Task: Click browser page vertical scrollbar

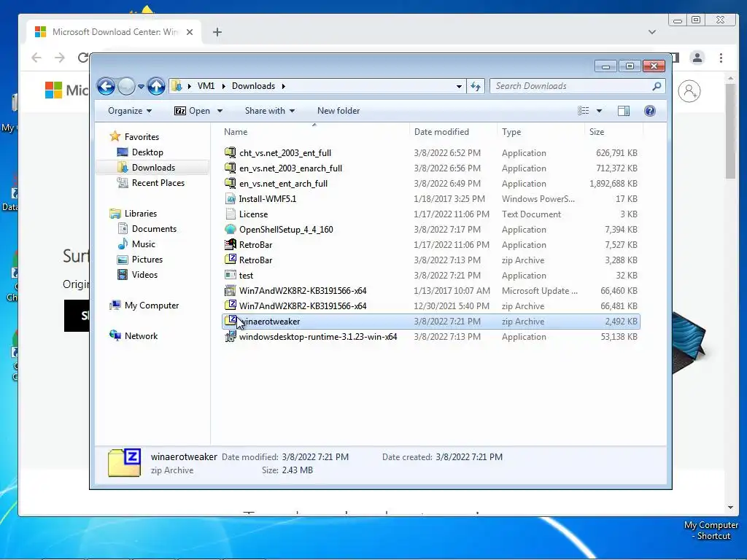Action: pos(730,131)
